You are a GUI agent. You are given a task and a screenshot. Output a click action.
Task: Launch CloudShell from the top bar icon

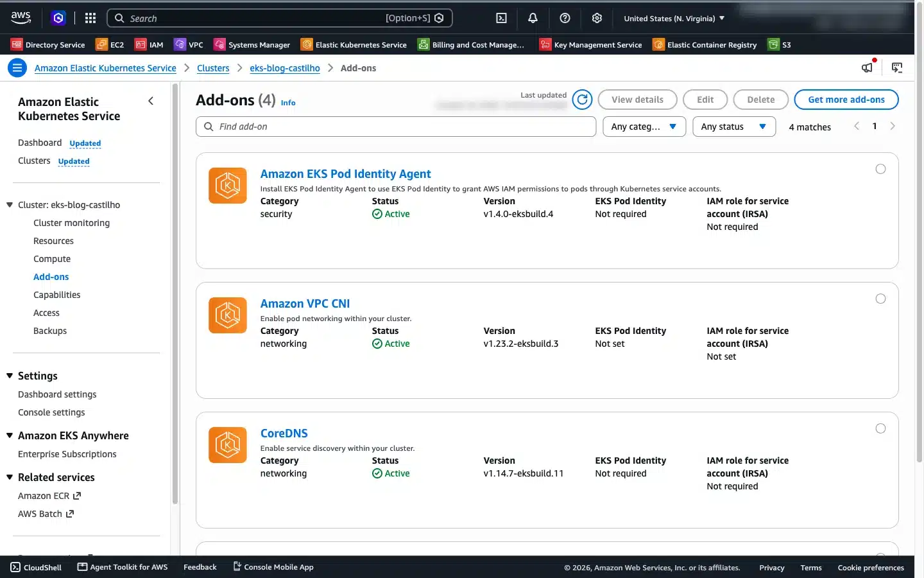pyautogui.click(x=501, y=18)
